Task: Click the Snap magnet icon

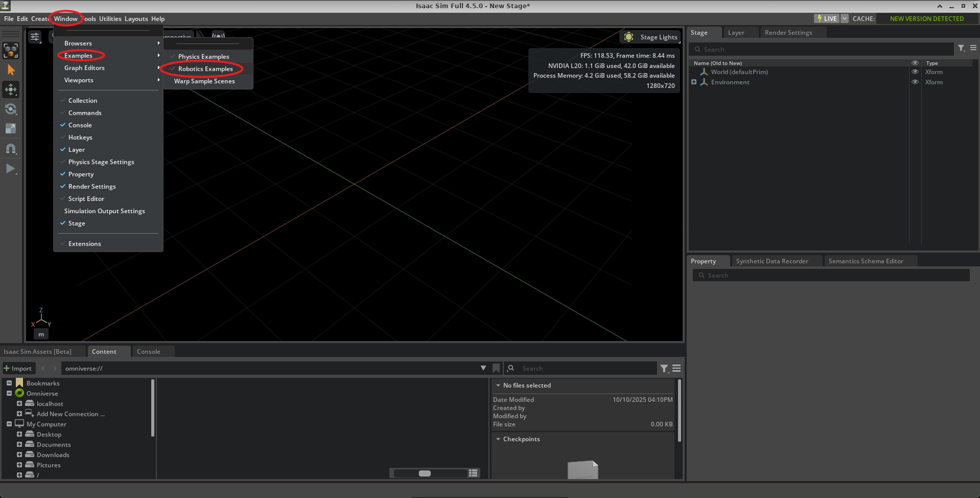Action: [11, 149]
